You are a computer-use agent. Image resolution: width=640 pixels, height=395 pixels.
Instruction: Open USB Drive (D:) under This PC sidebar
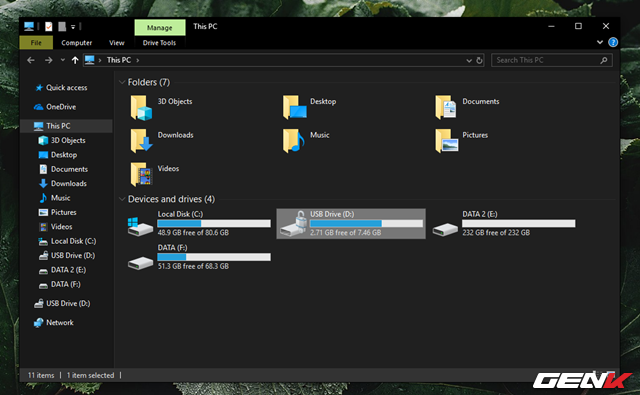[x=67, y=255]
